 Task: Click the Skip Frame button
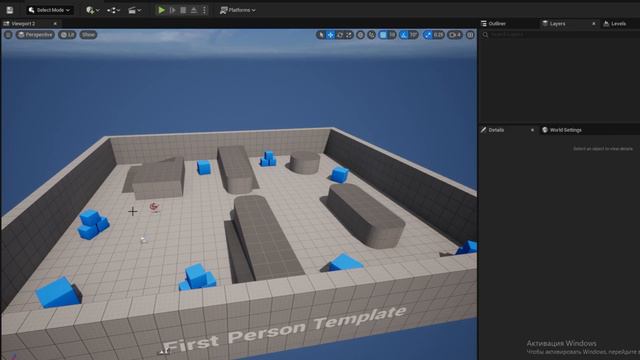click(172, 10)
